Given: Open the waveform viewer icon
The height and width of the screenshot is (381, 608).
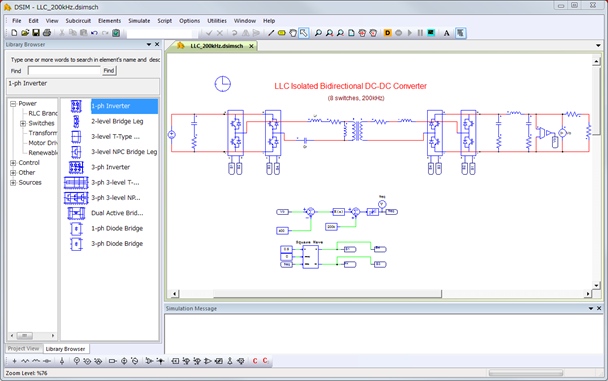Looking at the screenshot, I should [431, 33].
